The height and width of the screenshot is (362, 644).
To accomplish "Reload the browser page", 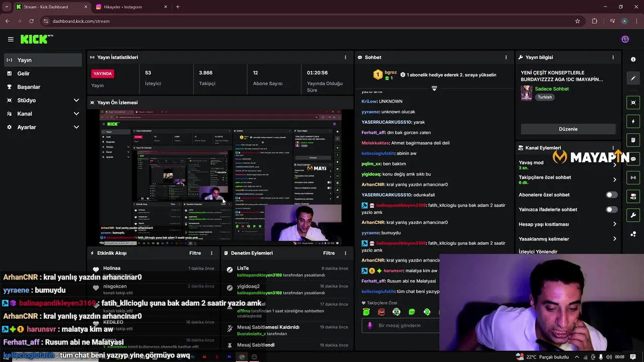I will (x=31, y=21).
